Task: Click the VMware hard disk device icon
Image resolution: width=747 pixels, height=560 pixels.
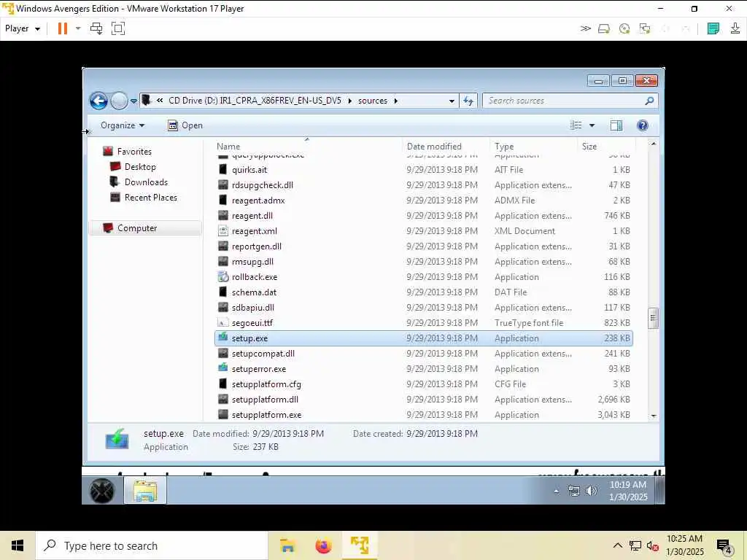Action: (603, 28)
